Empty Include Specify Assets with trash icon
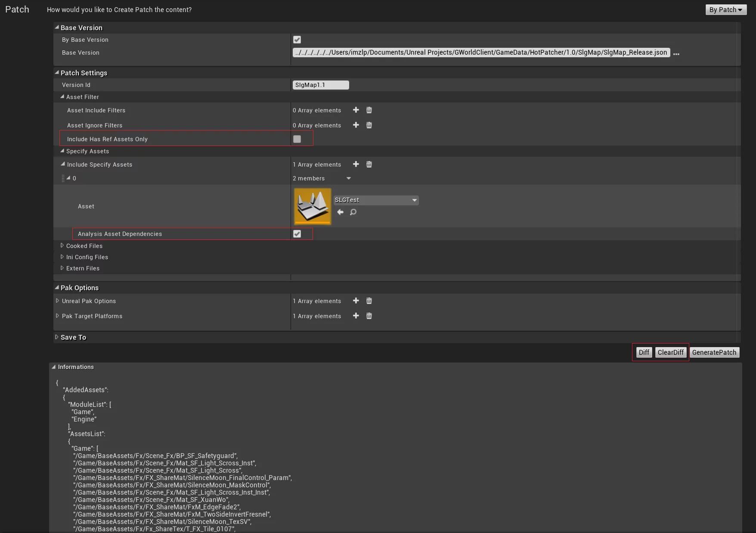The width and height of the screenshot is (756, 533). pos(369,164)
